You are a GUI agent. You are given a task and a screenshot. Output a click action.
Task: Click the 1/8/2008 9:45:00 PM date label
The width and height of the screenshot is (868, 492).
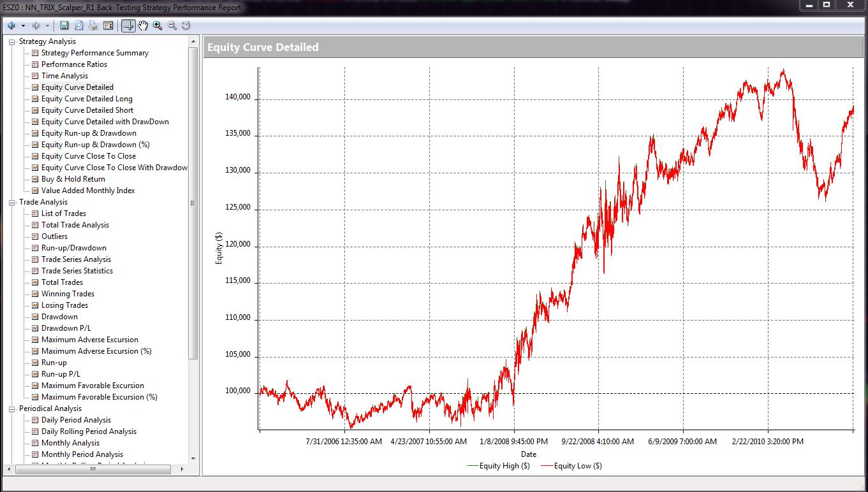tap(514, 441)
